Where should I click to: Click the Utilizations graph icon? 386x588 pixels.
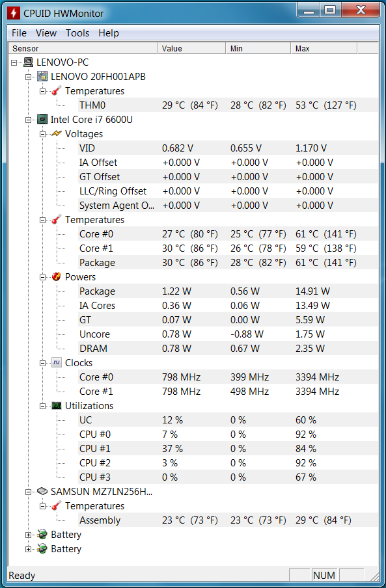57,405
